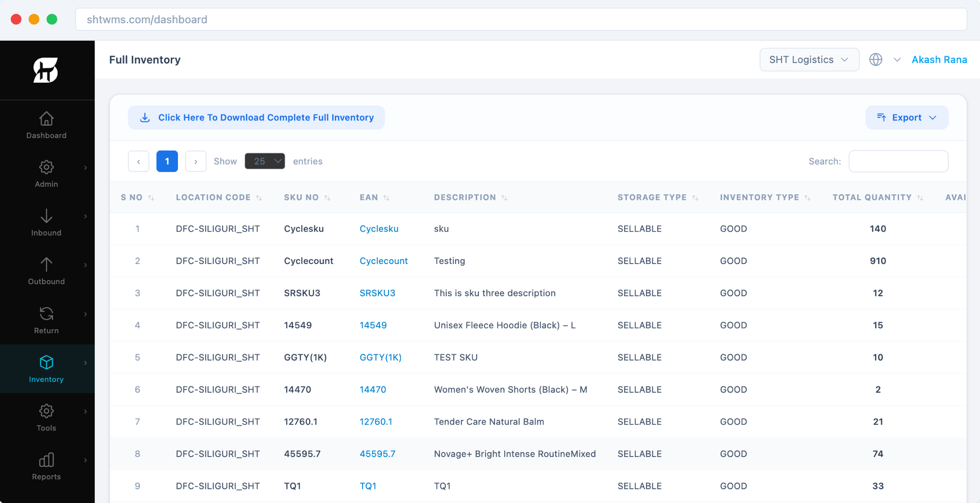The width and height of the screenshot is (980, 503).
Task: Click the Search input field
Action: coord(898,161)
